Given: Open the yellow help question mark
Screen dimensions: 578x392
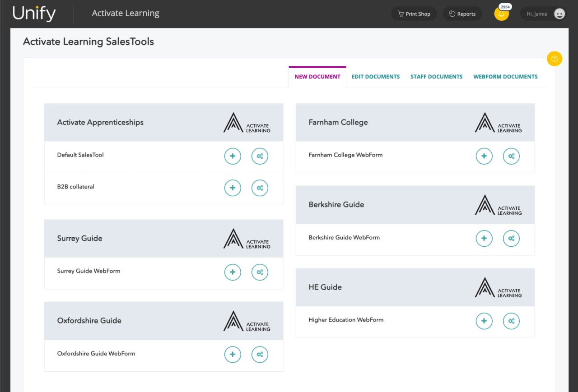Looking at the screenshot, I should 555,59.
